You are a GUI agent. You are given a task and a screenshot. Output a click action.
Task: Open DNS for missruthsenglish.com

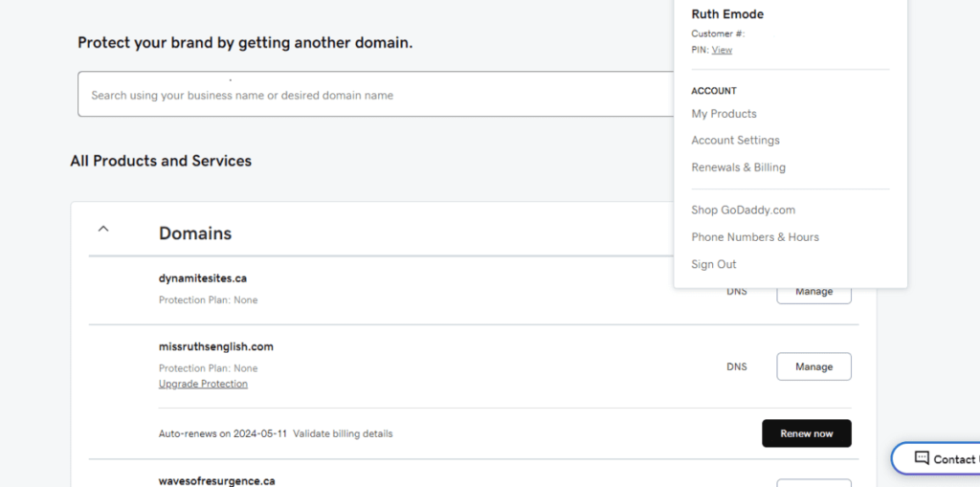736,366
